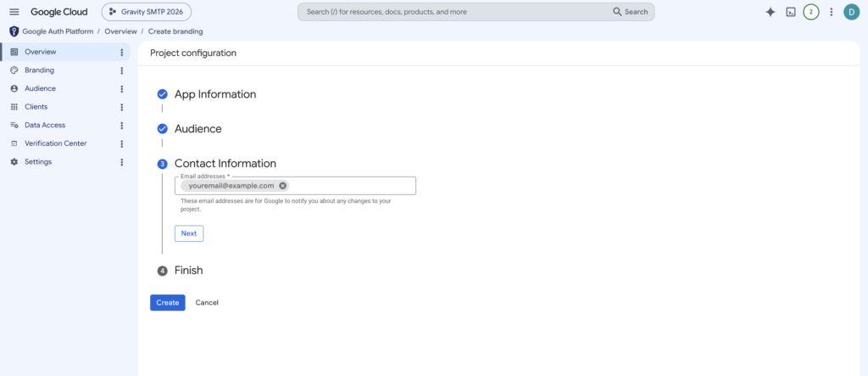Click the Clients grid icon

[14, 107]
